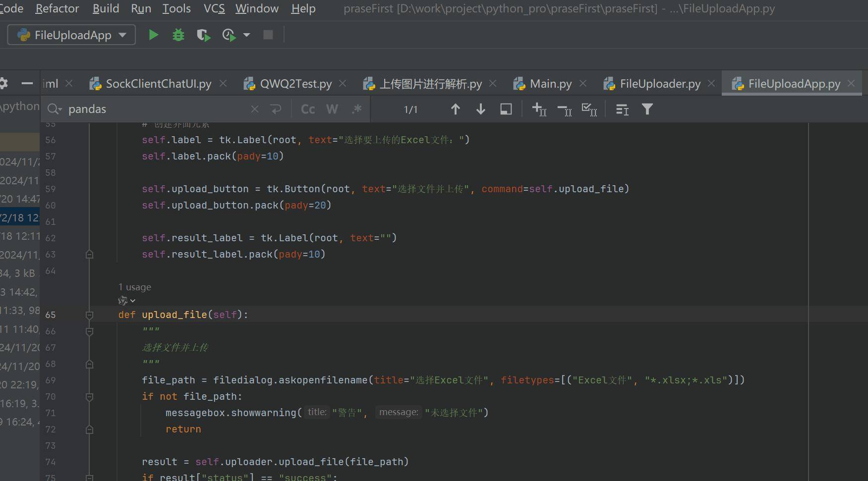The image size is (868, 481).
Task: Open the project panel gear settings
Action: click(x=3, y=83)
